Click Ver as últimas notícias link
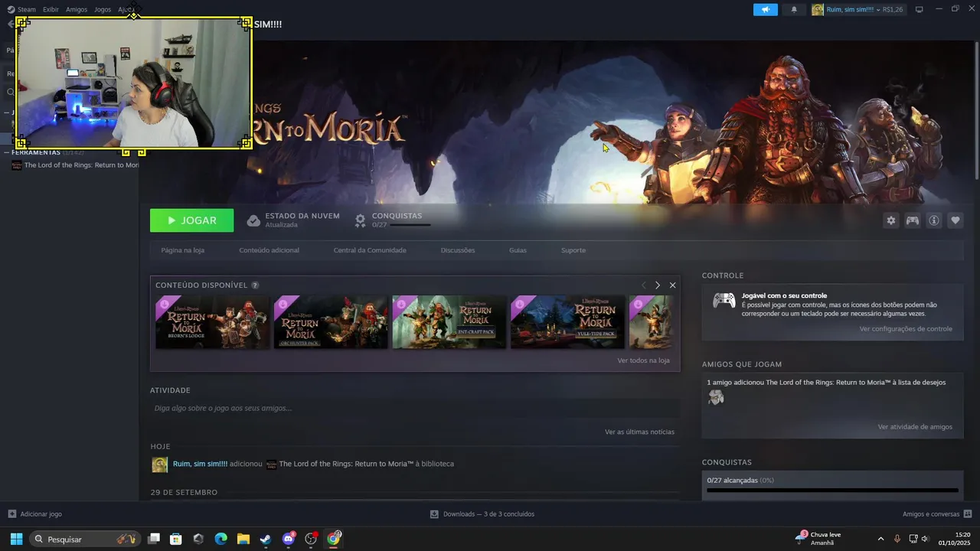The width and height of the screenshot is (980, 551). (x=639, y=432)
